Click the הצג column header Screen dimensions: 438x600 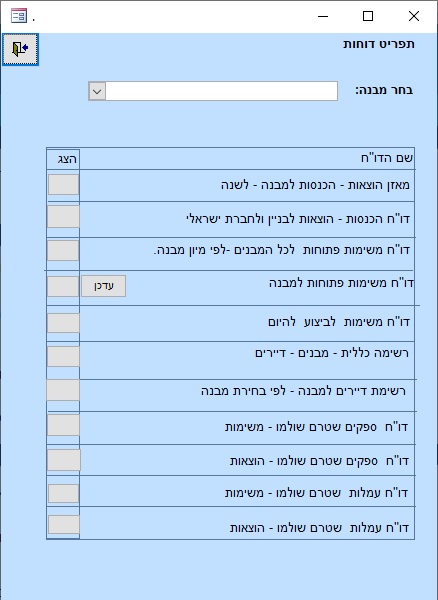67,159
